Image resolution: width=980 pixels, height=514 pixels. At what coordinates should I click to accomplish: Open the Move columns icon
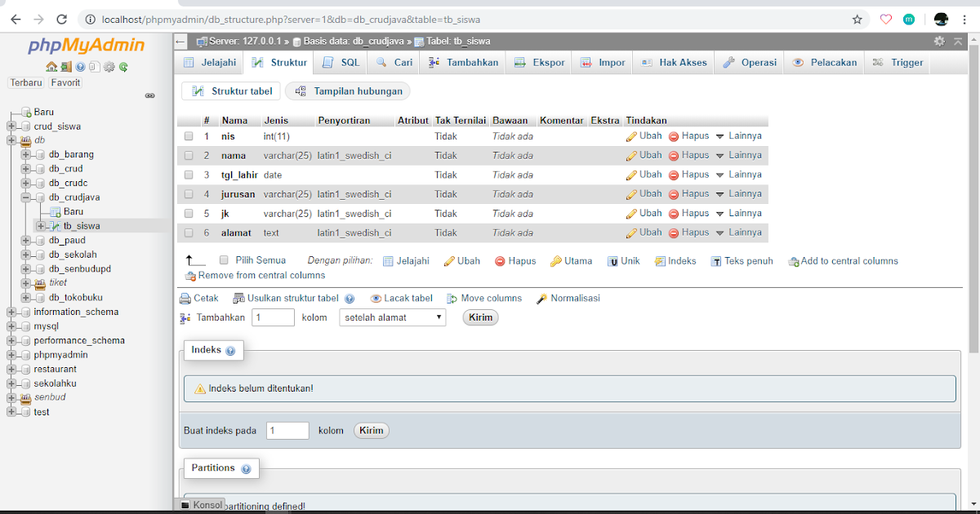click(451, 298)
